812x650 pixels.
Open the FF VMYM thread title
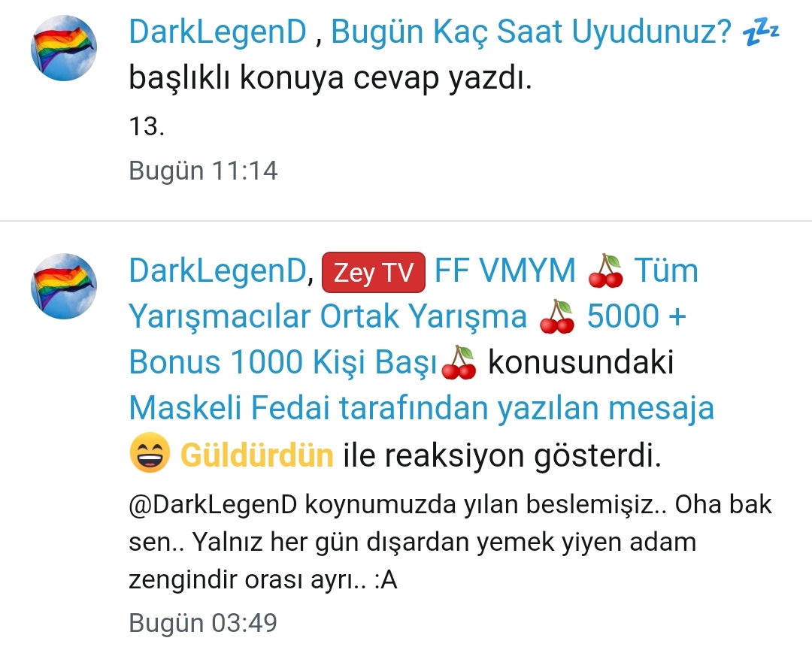pyautogui.click(x=505, y=271)
